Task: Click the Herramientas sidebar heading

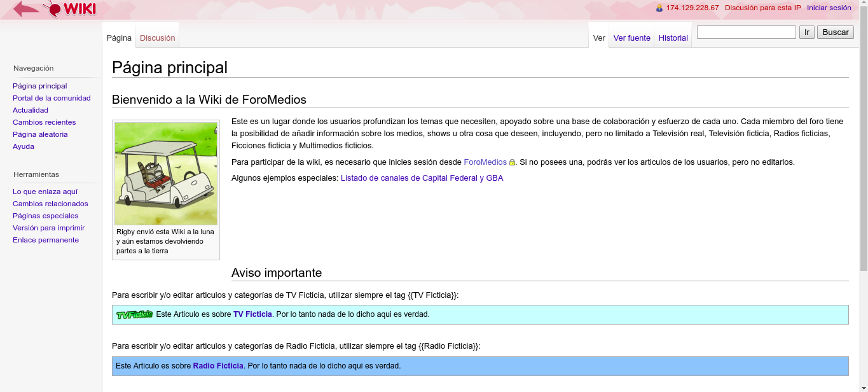Action: click(x=36, y=174)
